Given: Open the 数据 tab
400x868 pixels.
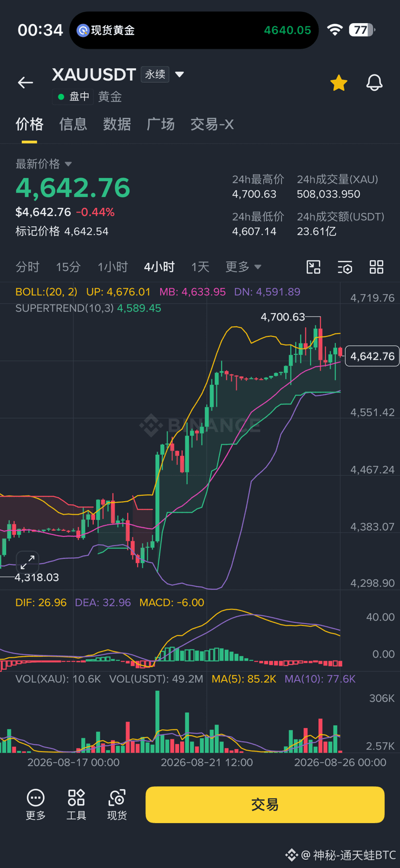Looking at the screenshot, I should [x=117, y=124].
